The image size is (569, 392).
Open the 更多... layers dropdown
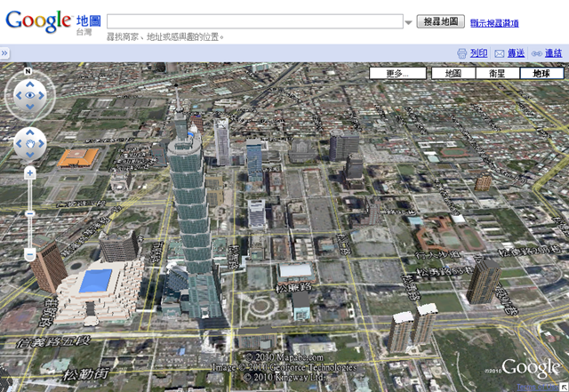point(397,73)
